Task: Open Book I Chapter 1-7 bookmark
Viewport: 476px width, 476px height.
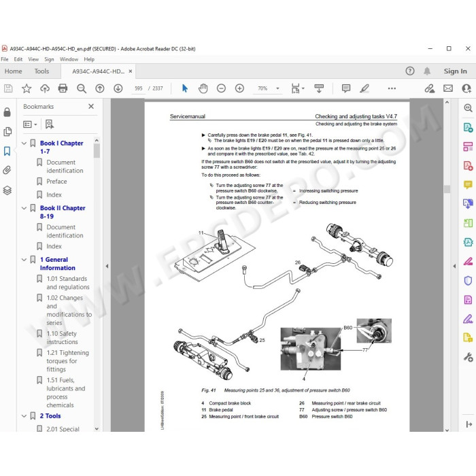Action: [x=62, y=147]
